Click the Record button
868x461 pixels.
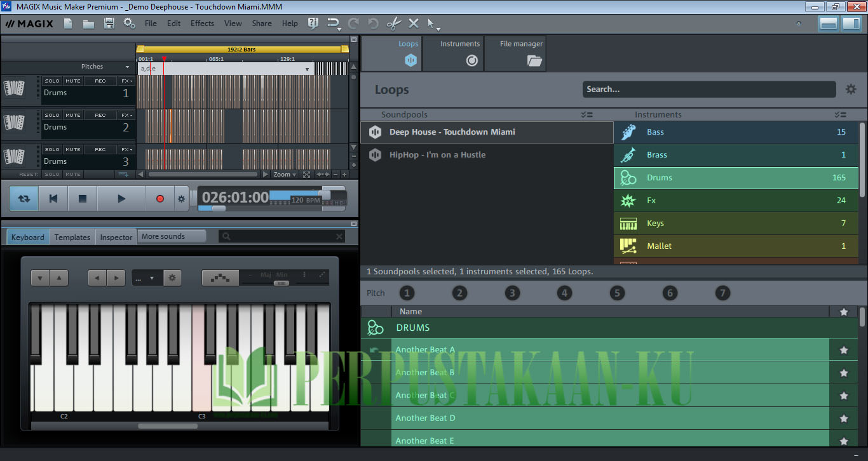pyautogui.click(x=160, y=199)
